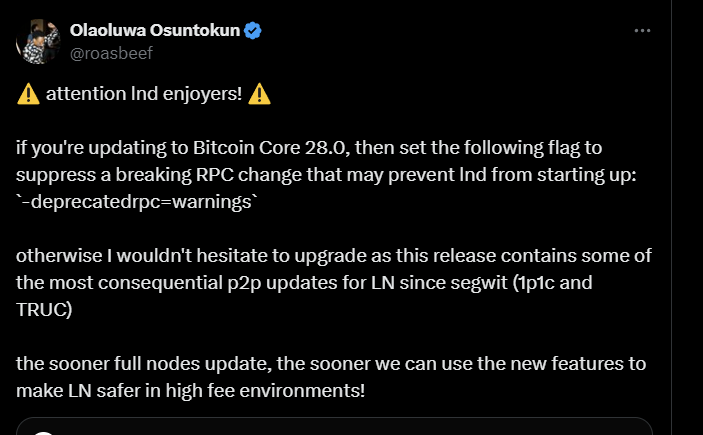Open the embedded quoted tweet card

point(334,427)
